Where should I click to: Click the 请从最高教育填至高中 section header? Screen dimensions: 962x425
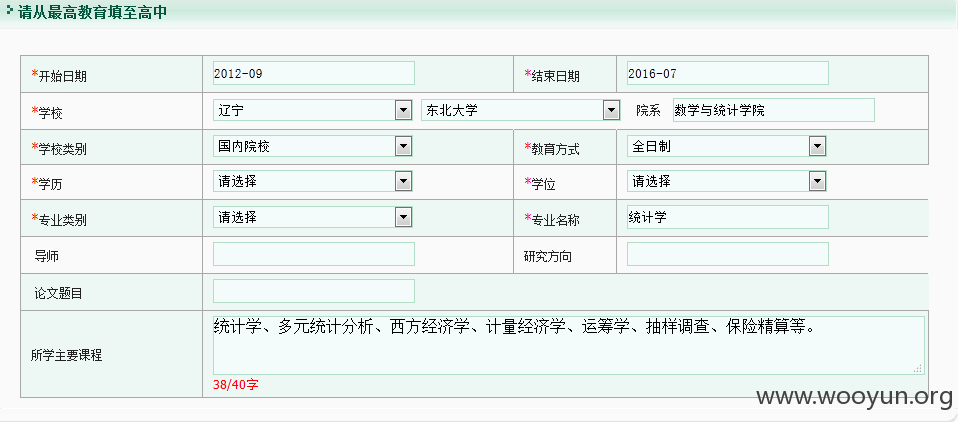[x=92, y=12]
